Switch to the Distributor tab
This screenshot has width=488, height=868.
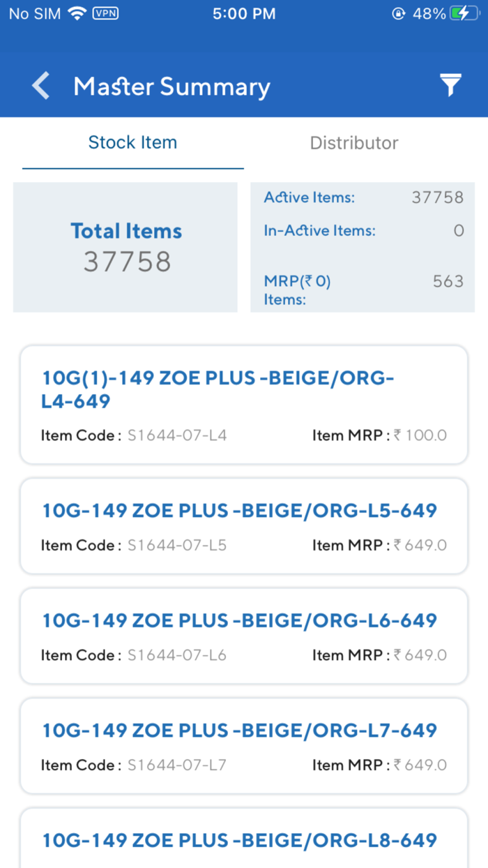(x=353, y=142)
